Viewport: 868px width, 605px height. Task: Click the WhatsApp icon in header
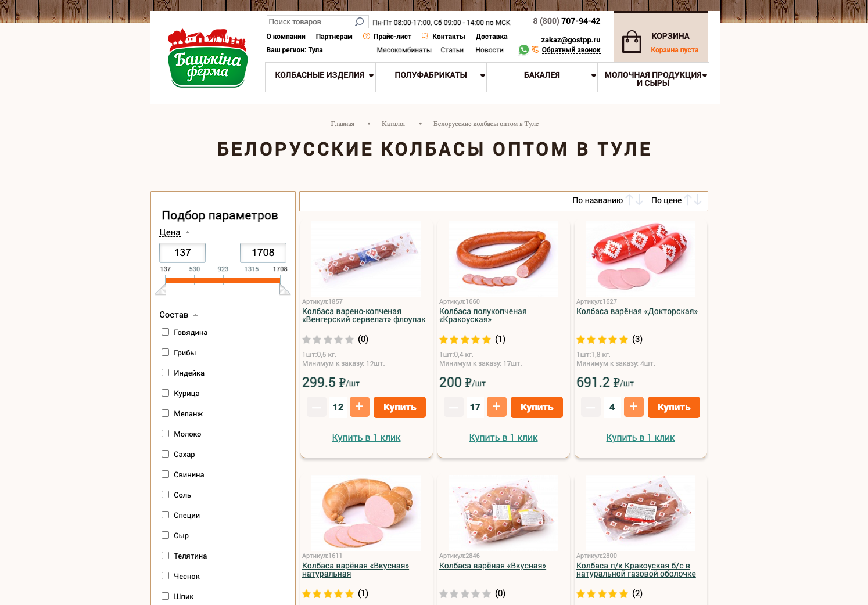click(523, 49)
